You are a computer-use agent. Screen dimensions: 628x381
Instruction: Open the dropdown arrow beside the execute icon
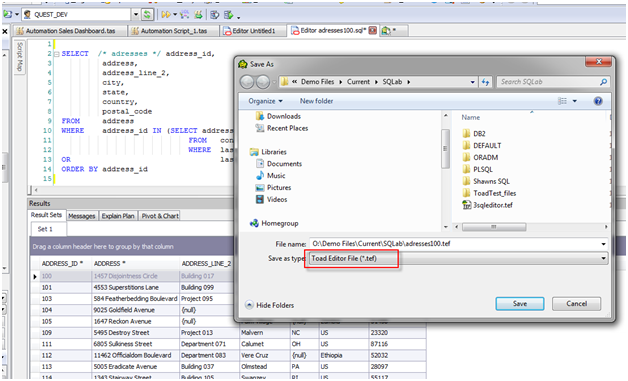pyautogui.click(x=175, y=15)
